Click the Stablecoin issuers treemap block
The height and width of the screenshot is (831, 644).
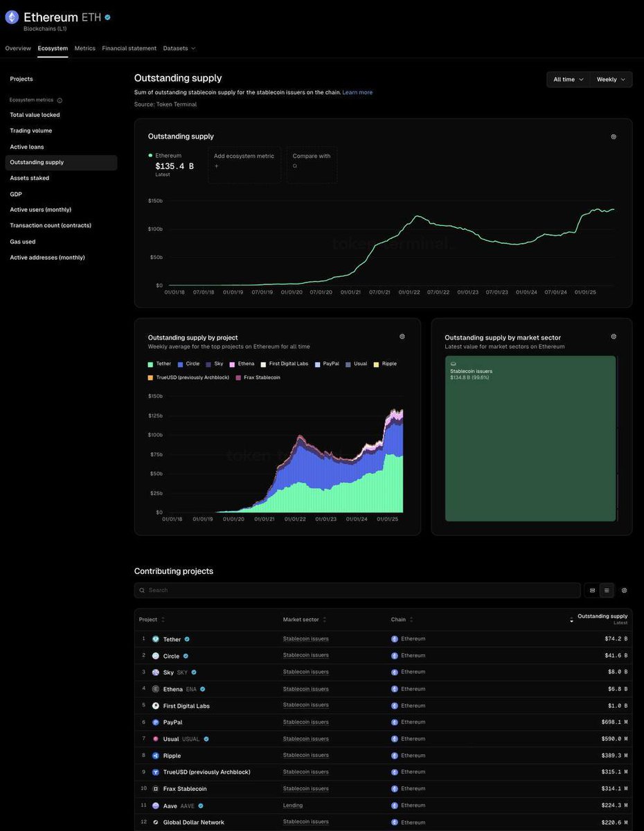coord(530,438)
